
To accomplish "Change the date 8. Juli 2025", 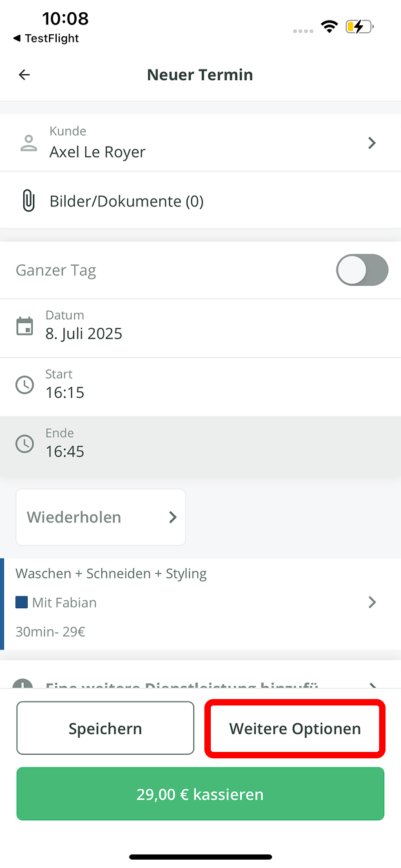I will tap(84, 333).
